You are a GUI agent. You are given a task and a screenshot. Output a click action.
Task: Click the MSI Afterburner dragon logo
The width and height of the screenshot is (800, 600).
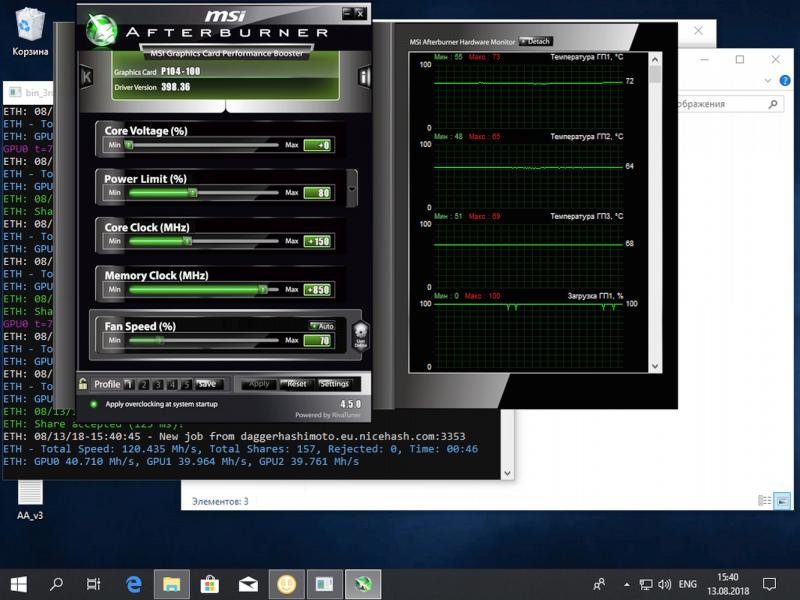(101, 30)
